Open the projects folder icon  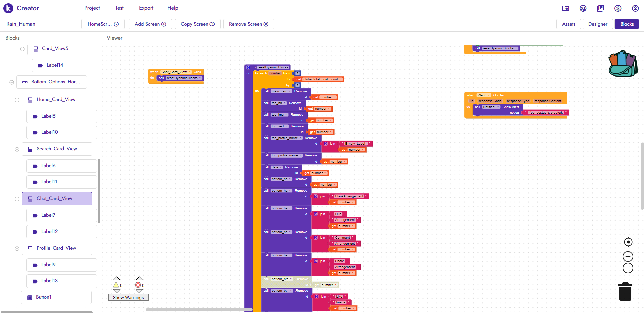coord(566,8)
